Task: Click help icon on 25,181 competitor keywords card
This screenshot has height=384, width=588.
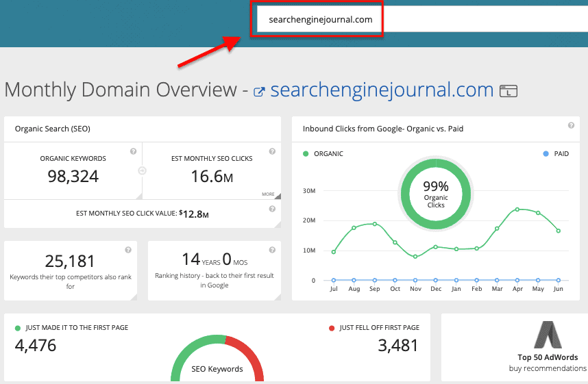Action: pyautogui.click(x=128, y=250)
